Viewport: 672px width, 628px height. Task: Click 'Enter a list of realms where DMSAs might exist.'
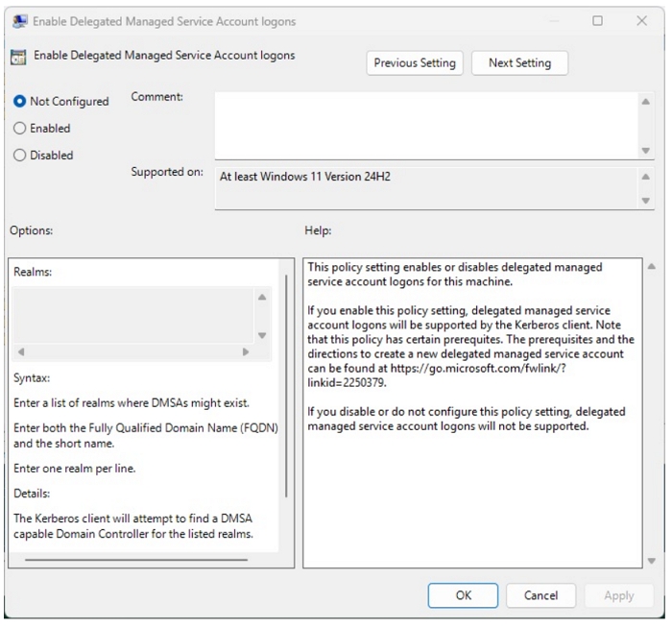[132, 403]
